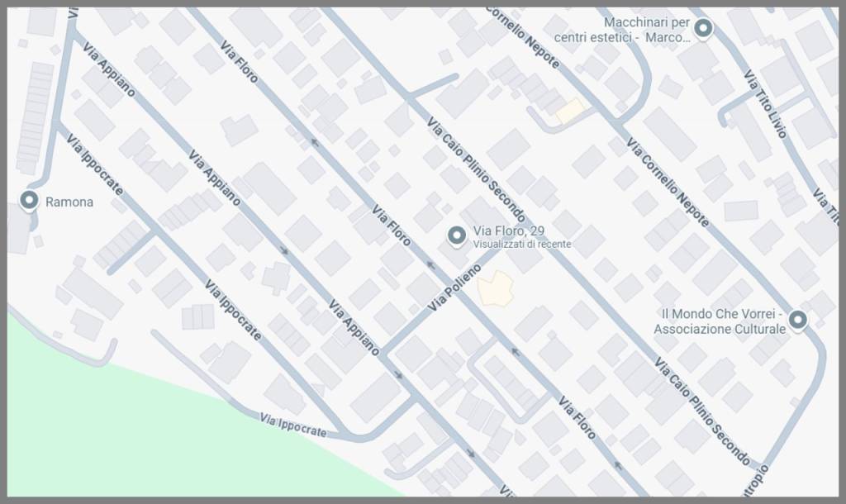The height and width of the screenshot is (504, 846).
Task: Click the Visualizzati di recente subtitle
Action: [x=522, y=245]
